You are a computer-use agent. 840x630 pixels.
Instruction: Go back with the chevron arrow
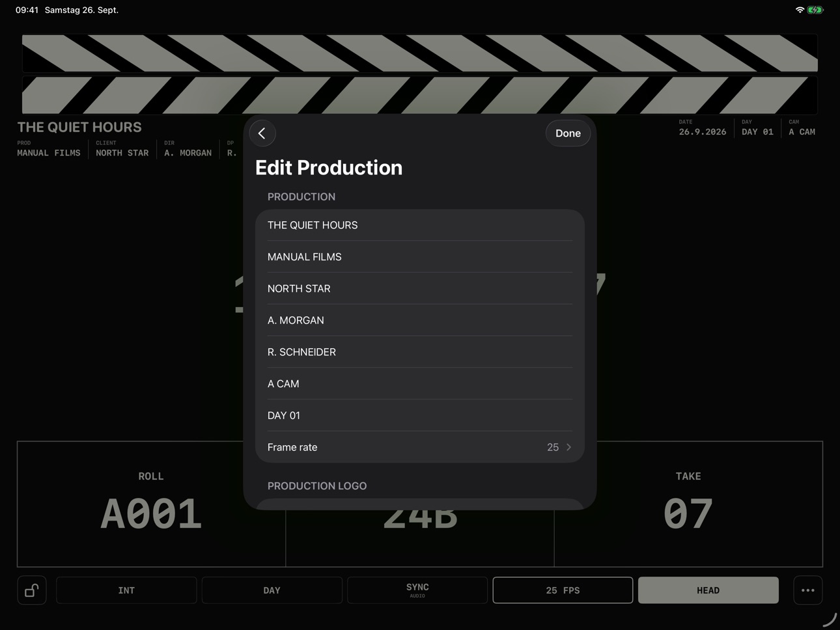262,133
